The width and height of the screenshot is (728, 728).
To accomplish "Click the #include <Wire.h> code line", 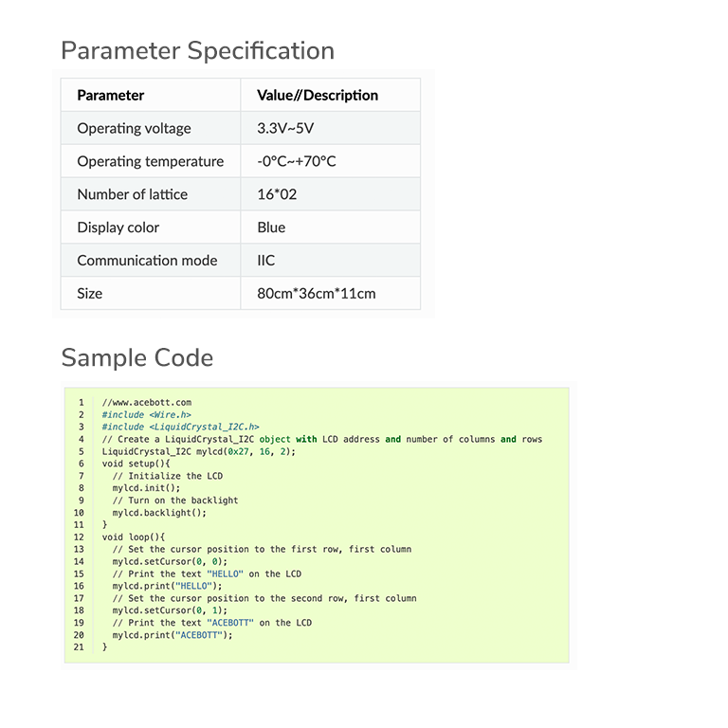I will [147, 414].
